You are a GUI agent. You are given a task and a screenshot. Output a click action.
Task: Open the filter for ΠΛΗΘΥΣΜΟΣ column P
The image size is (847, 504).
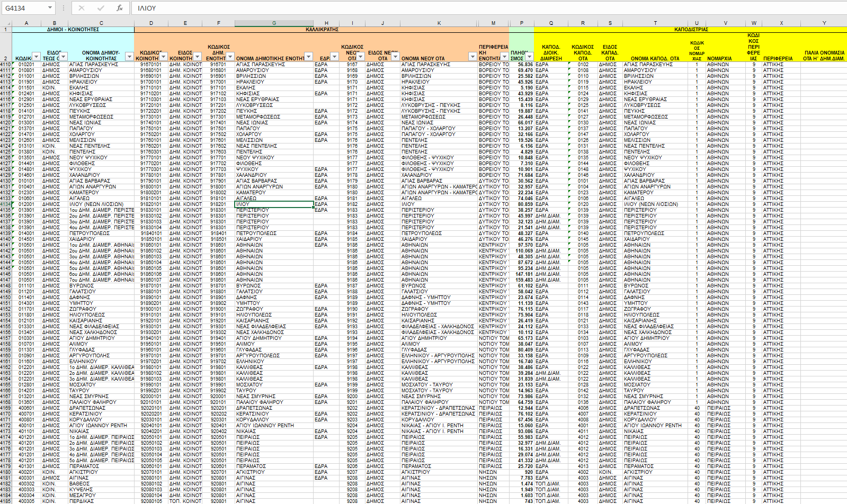pyautogui.click(x=529, y=57)
